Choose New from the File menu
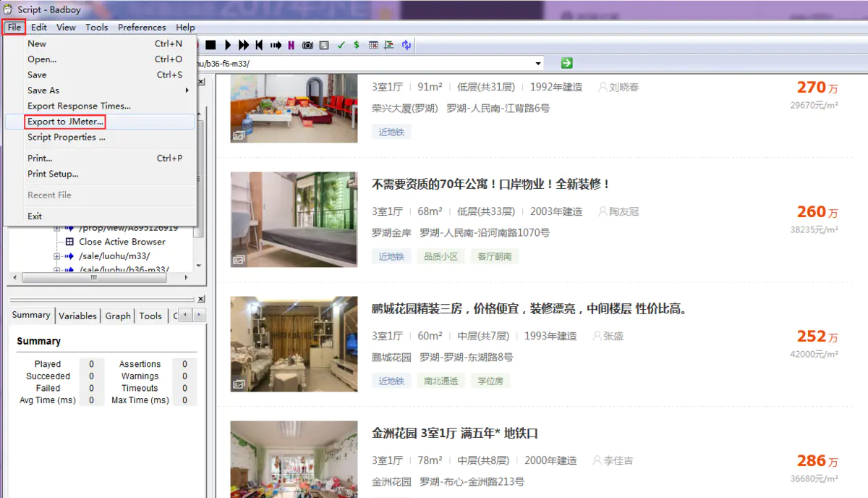This screenshot has height=498, width=868. [100, 43]
